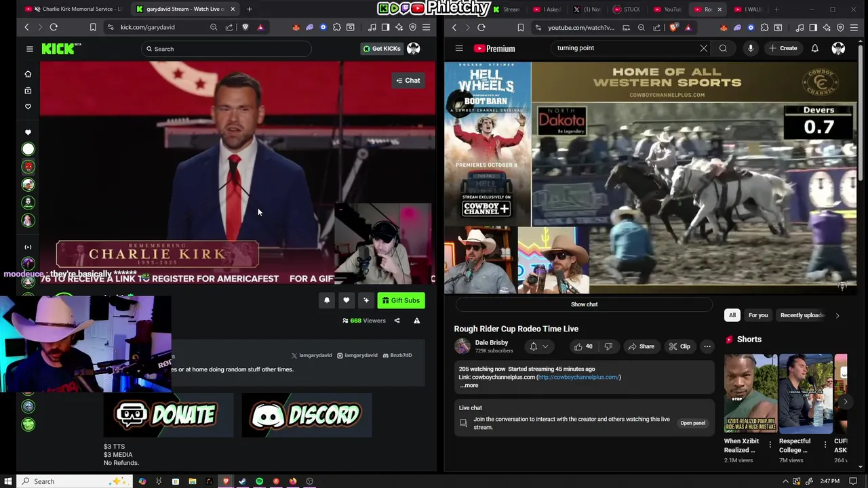This screenshot has height=488, width=868.
Task: Share the YouTube video
Action: click(x=640, y=346)
